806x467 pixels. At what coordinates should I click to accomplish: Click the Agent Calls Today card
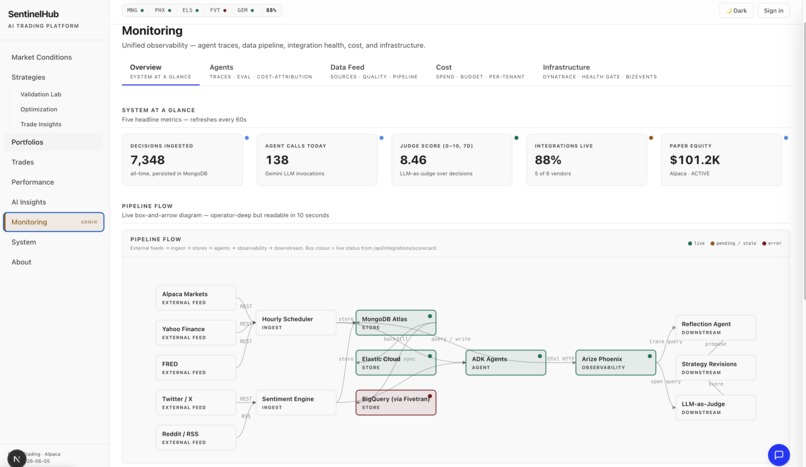(317, 160)
